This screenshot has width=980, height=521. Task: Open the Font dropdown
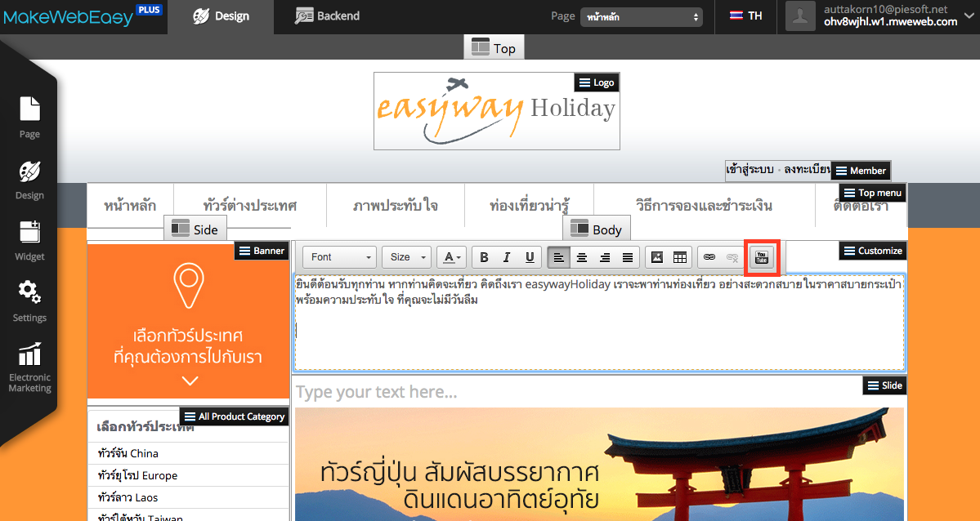[340, 257]
